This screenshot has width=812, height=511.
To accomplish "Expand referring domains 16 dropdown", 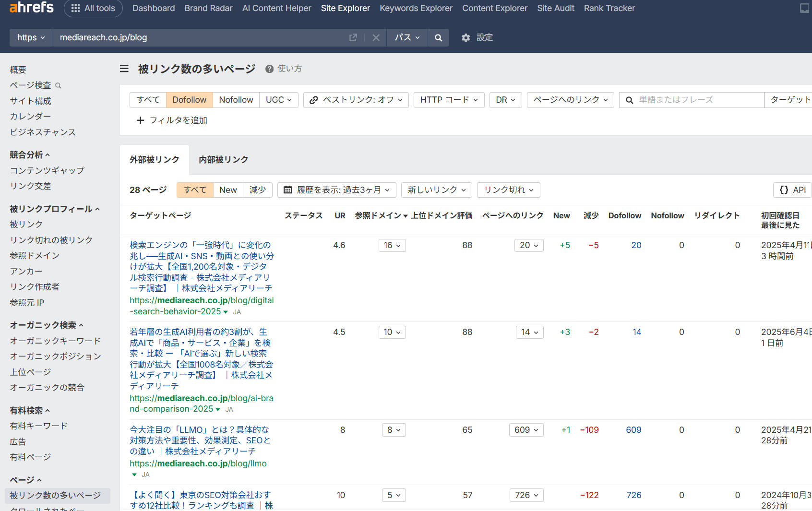I will (x=392, y=245).
